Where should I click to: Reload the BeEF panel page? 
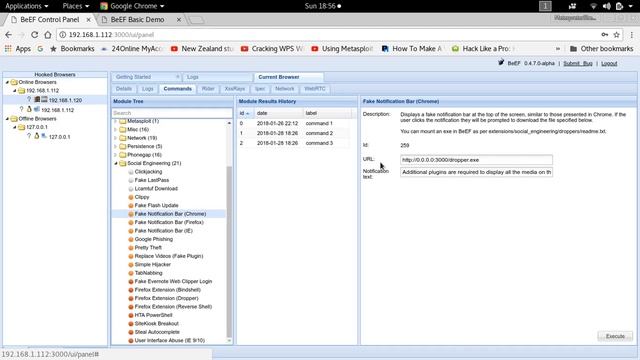point(35,35)
